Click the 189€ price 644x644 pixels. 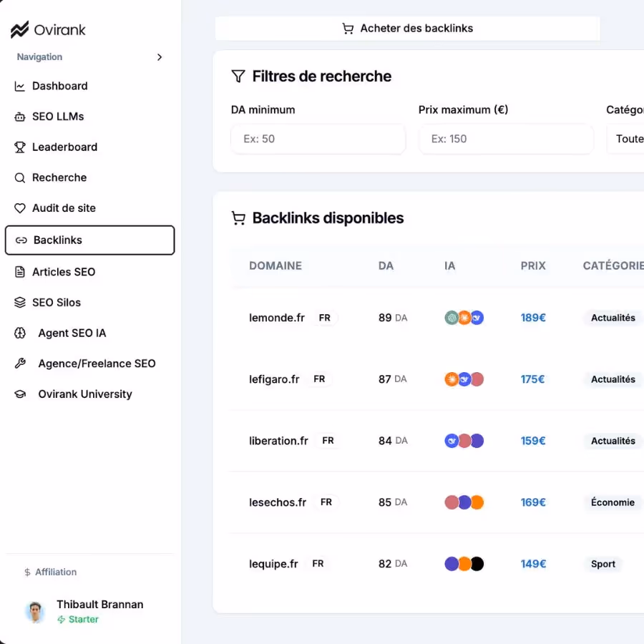click(533, 318)
